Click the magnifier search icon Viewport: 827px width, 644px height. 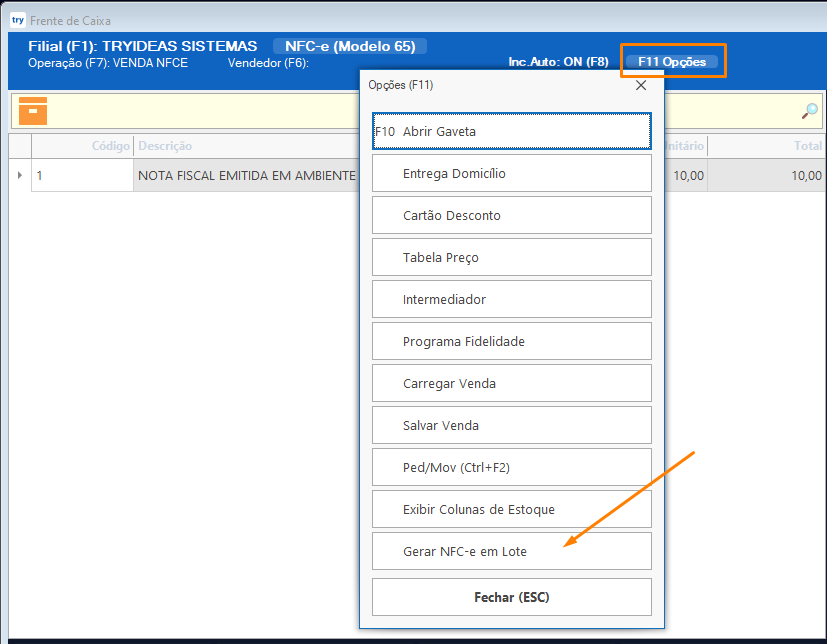click(x=810, y=111)
